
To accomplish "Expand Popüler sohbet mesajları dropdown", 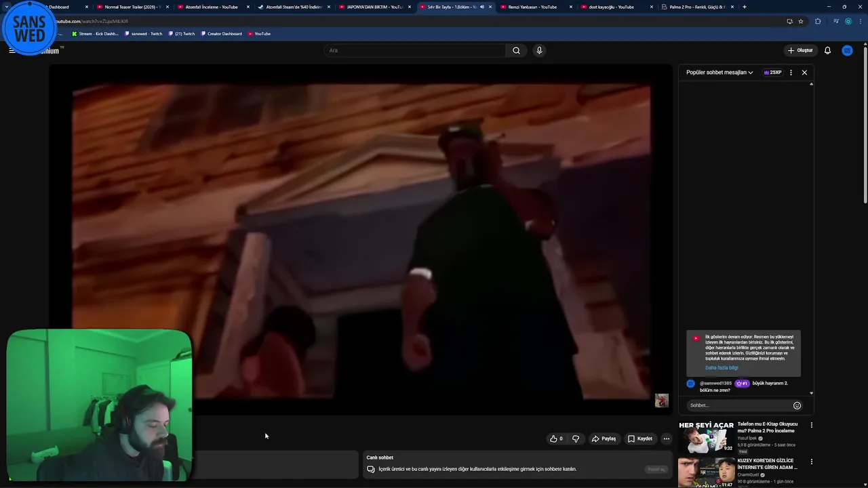I will pos(719,73).
